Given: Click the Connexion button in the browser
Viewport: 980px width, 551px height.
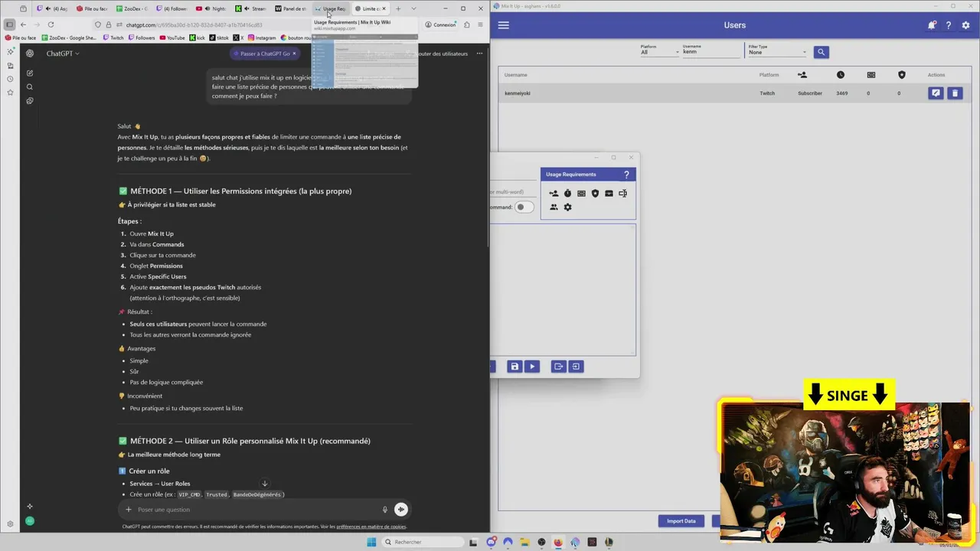Looking at the screenshot, I should tap(440, 24).
